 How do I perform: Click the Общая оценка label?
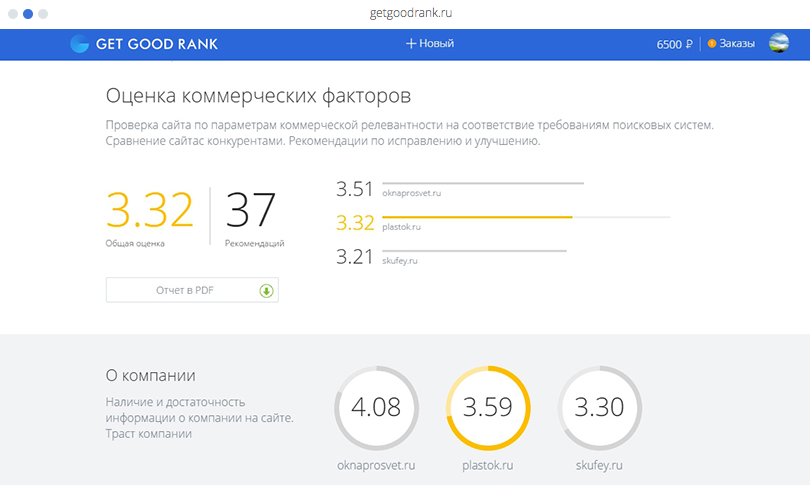tap(135, 243)
